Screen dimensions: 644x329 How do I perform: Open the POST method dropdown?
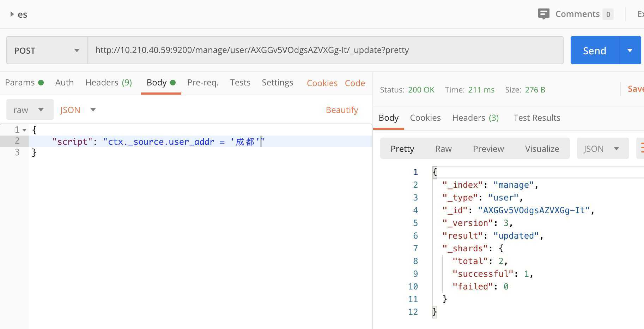47,50
